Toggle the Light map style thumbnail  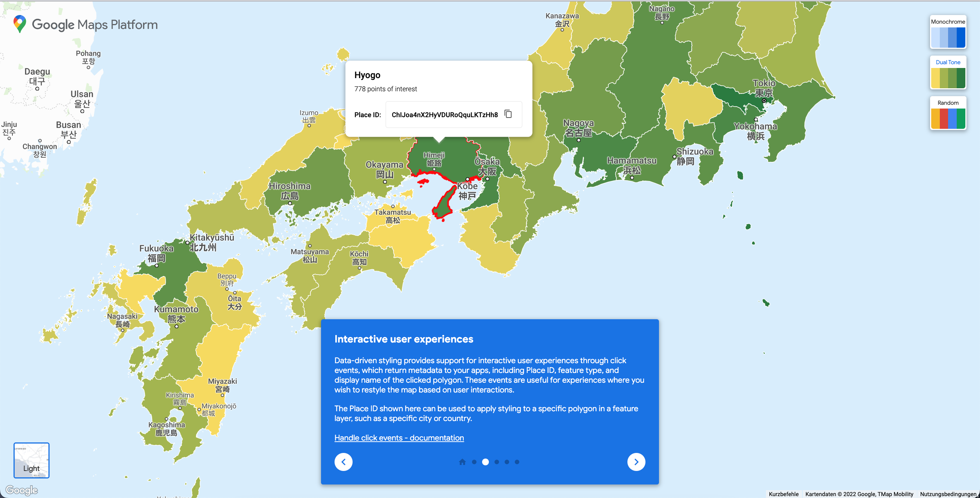[x=32, y=460]
